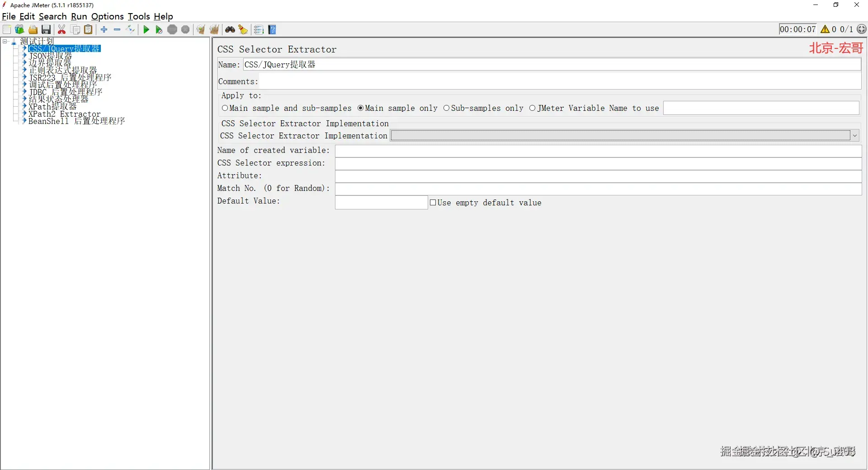Open the Tools menu

pos(139,17)
